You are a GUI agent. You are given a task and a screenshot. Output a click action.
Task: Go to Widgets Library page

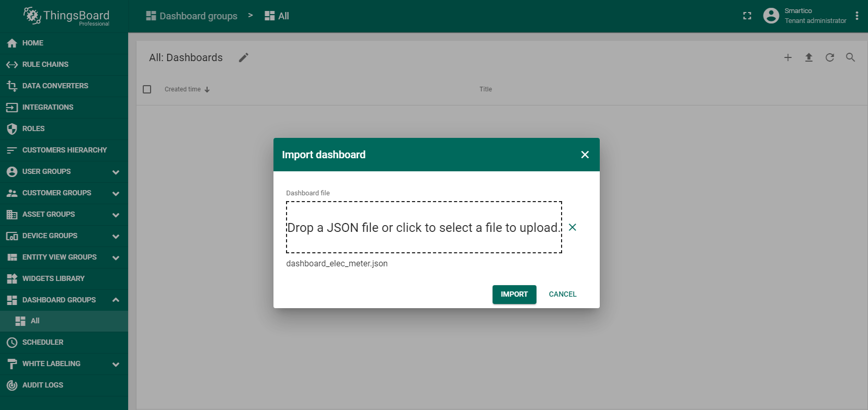pos(53,278)
